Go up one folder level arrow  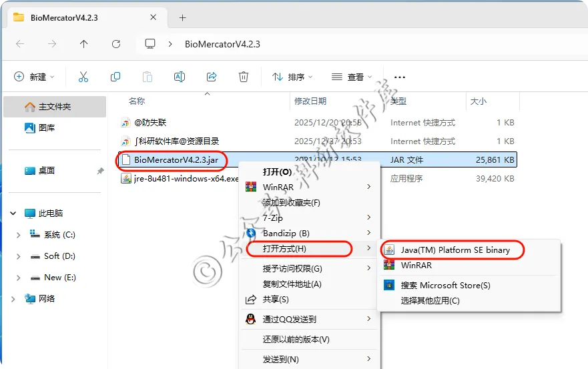click(83, 44)
